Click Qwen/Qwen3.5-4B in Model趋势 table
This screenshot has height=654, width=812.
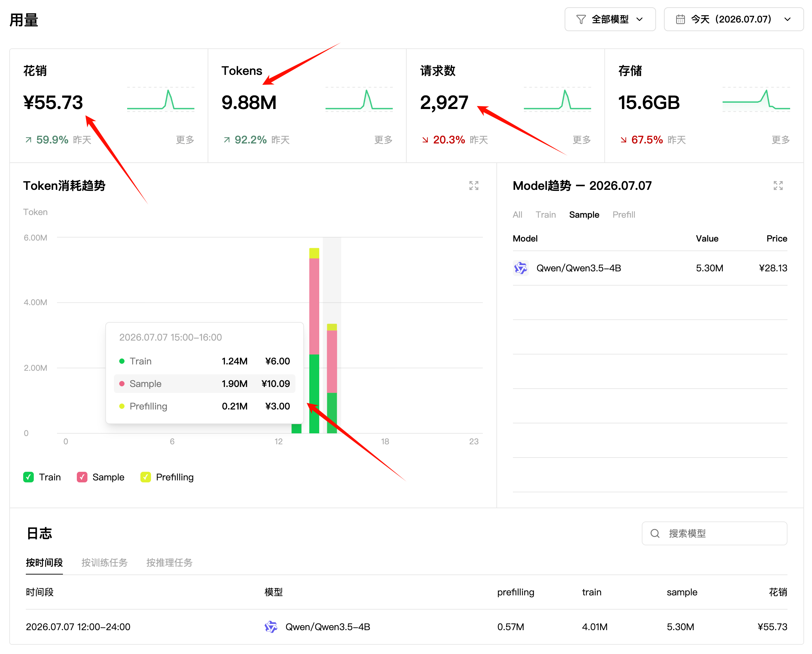pos(579,268)
